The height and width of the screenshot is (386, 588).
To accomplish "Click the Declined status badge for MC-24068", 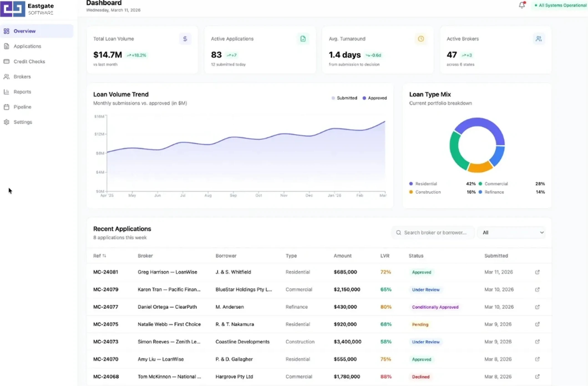I will pyautogui.click(x=420, y=377).
